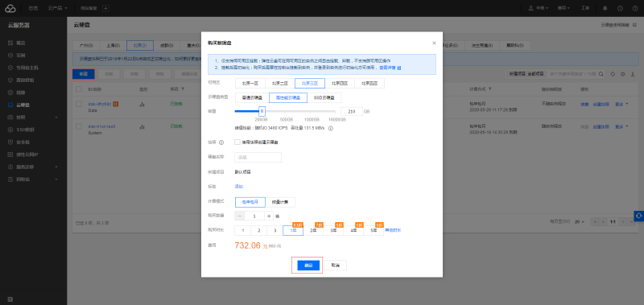The height and width of the screenshot is (305, 644).
Task: Click the info icon after the peak performance text
Action: [331, 128]
